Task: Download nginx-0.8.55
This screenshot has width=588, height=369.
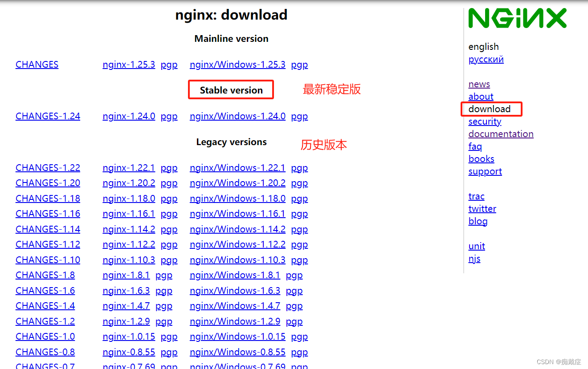Action: [x=129, y=352]
